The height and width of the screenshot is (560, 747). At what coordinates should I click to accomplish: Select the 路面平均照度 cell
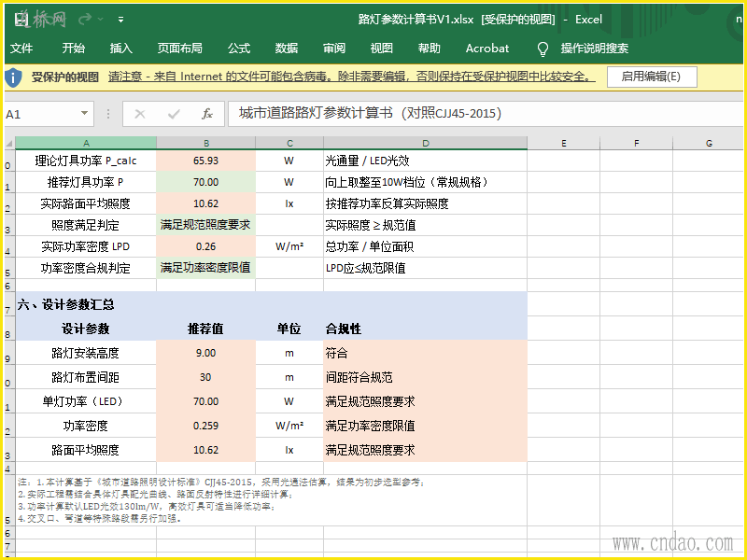point(86,450)
